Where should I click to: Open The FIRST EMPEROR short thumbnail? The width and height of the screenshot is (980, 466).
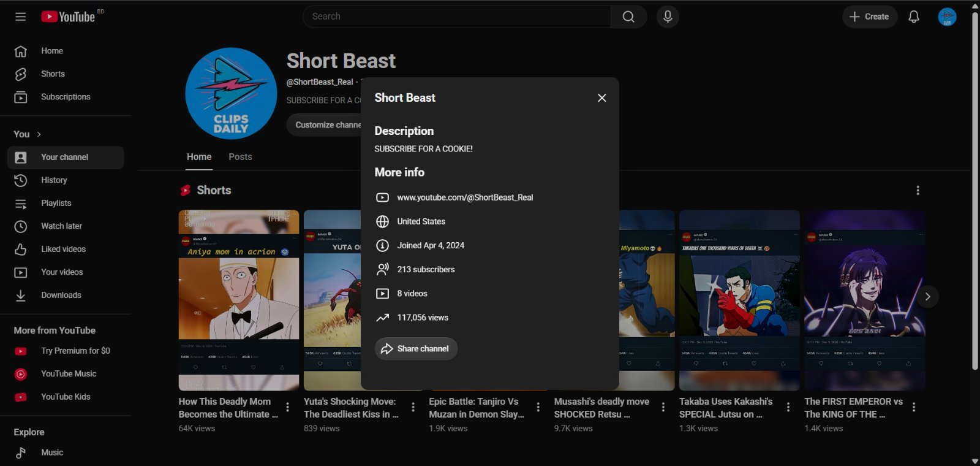(x=864, y=300)
